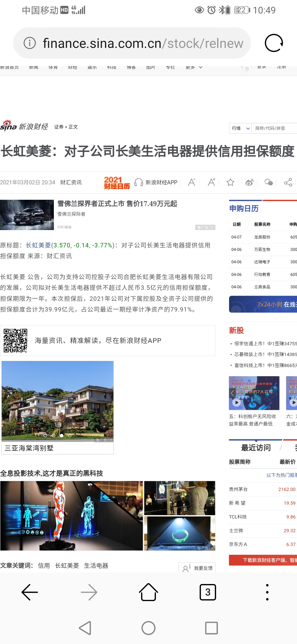This screenshot has height=644, width=297.
Task: Open 芯碁微装上市 news item
Action: point(266,354)
